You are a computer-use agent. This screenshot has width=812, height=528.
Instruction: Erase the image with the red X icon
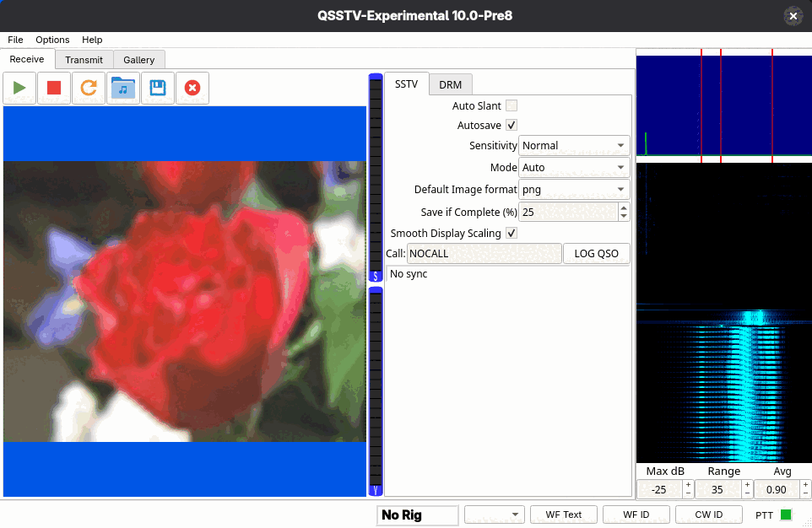pyautogui.click(x=192, y=88)
